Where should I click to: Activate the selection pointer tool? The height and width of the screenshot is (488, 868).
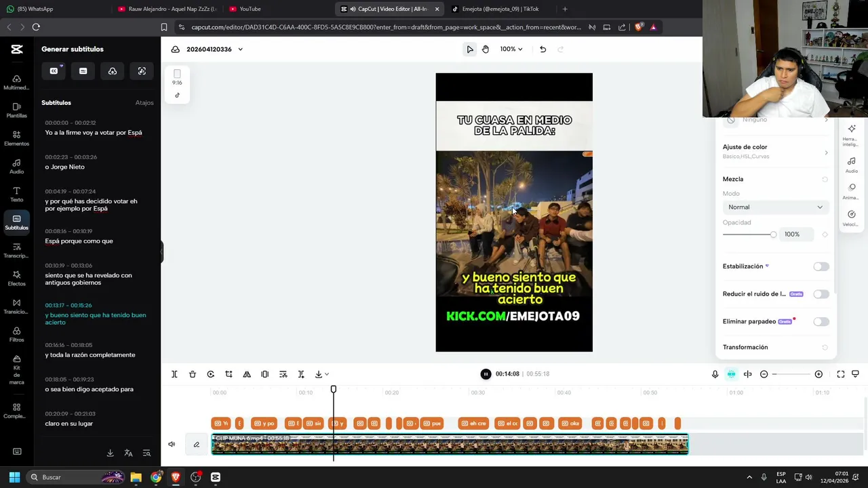[469, 49]
